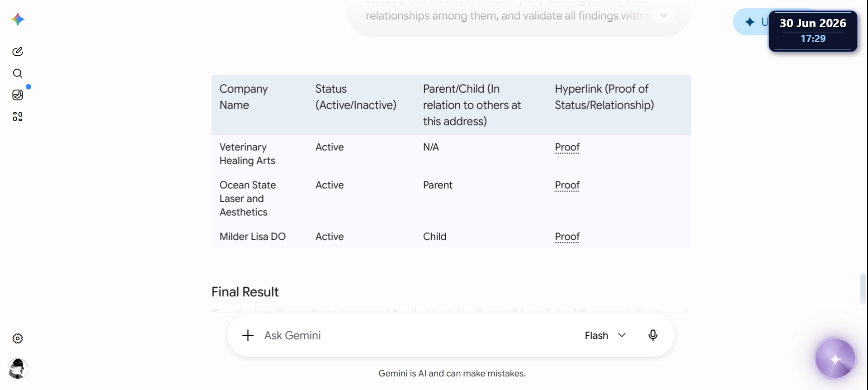The image size is (868, 390).
Task: Open Proof link for Ocean State Laser
Action: click(x=567, y=185)
